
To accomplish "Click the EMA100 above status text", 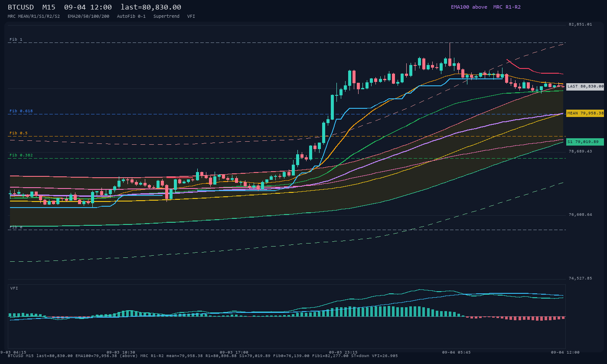I will [x=469, y=7].
